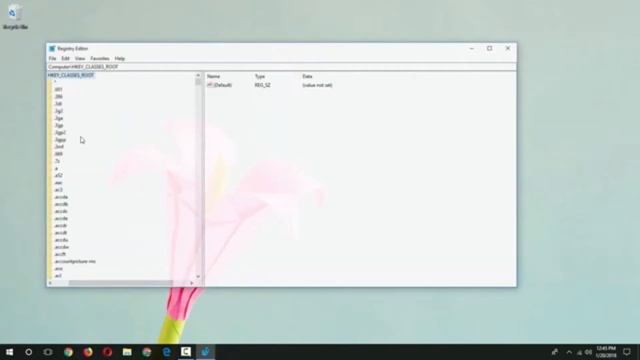Switch to the Camtasia taskbar app
The image size is (640, 360).
tap(186, 352)
